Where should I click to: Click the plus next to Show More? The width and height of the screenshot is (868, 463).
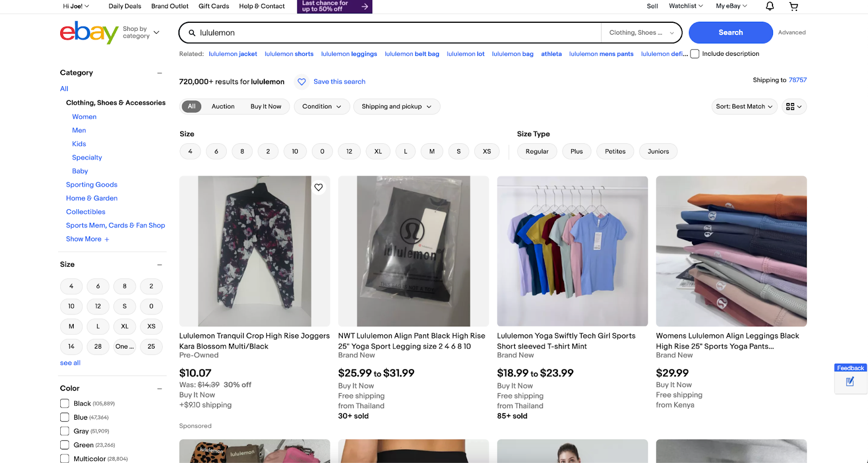[107, 240]
